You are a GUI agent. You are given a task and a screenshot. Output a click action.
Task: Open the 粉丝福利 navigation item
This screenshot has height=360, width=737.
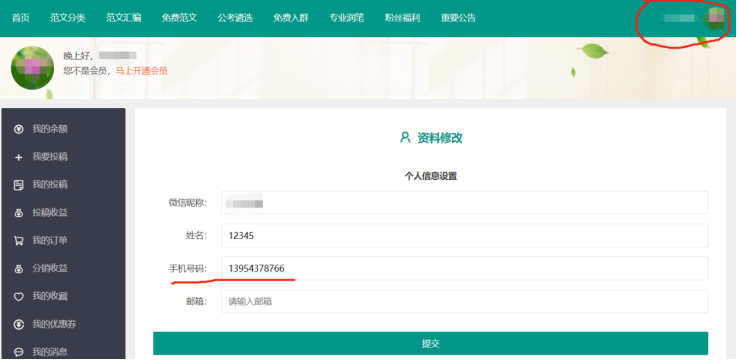tap(402, 18)
